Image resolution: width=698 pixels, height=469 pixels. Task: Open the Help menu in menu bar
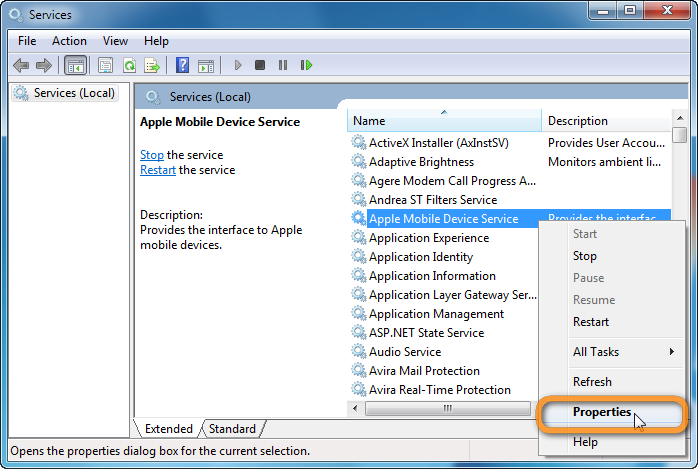coord(156,41)
